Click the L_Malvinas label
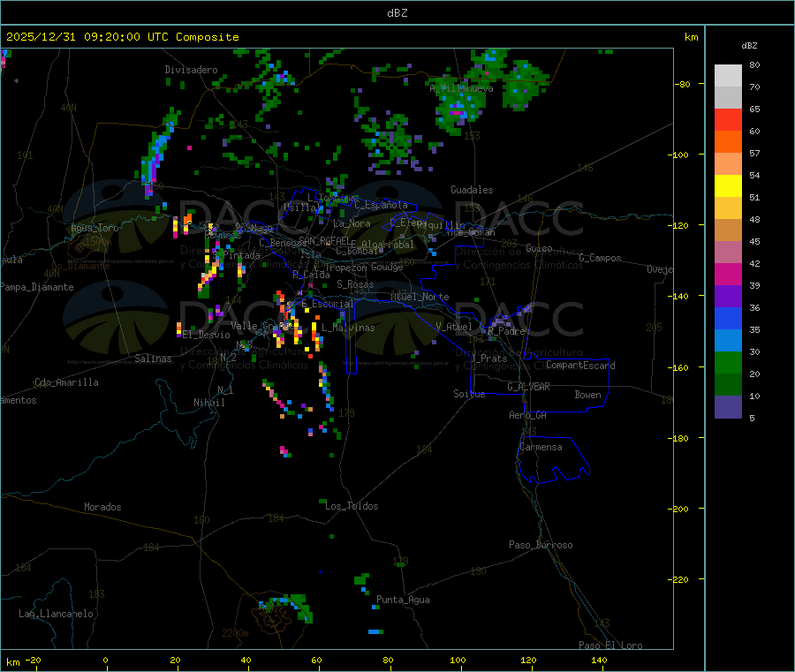This screenshot has height=672, width=795. coord(348,328)
